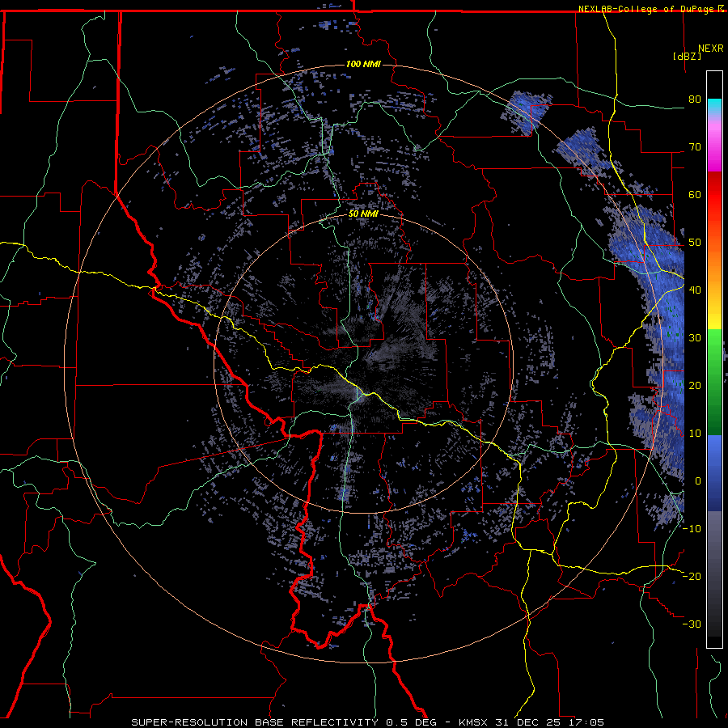The image size is (728, 728).
Task: Click the 70 dBZ scale value
Action: (x=695, y=147)
